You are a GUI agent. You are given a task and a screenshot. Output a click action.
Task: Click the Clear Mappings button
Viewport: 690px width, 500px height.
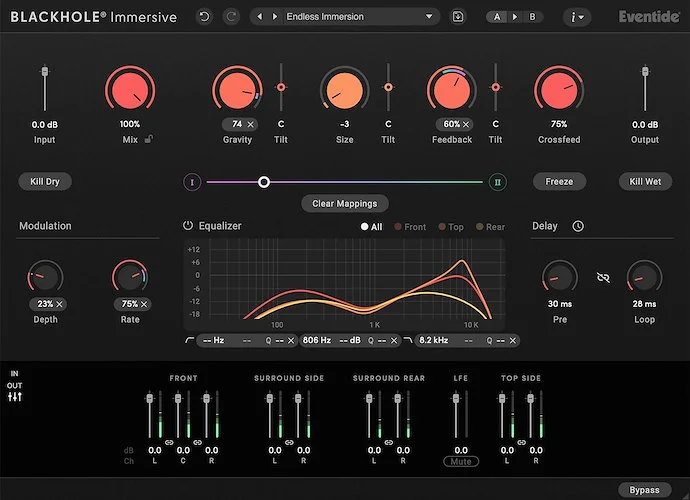[x=344, y=203]
